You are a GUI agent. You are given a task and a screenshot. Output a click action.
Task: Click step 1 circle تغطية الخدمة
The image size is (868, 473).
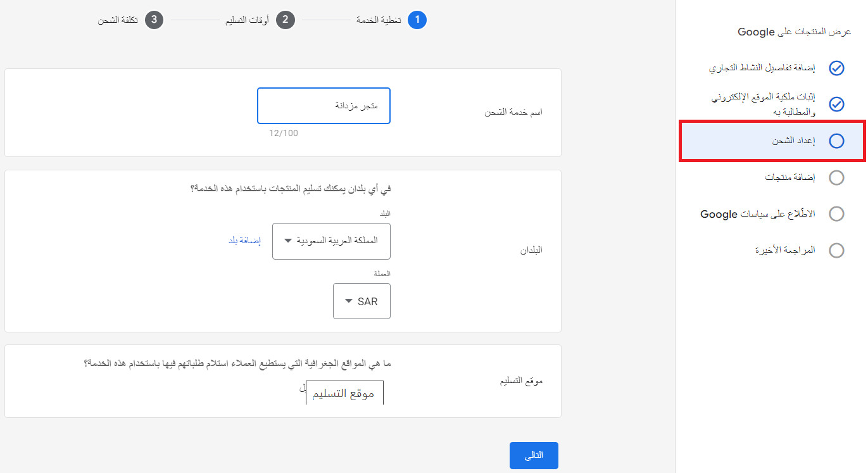pos(417,20)
